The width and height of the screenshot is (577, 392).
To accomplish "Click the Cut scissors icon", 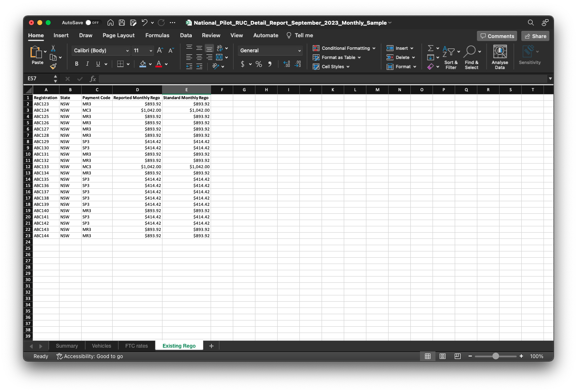I will (53, 49).
